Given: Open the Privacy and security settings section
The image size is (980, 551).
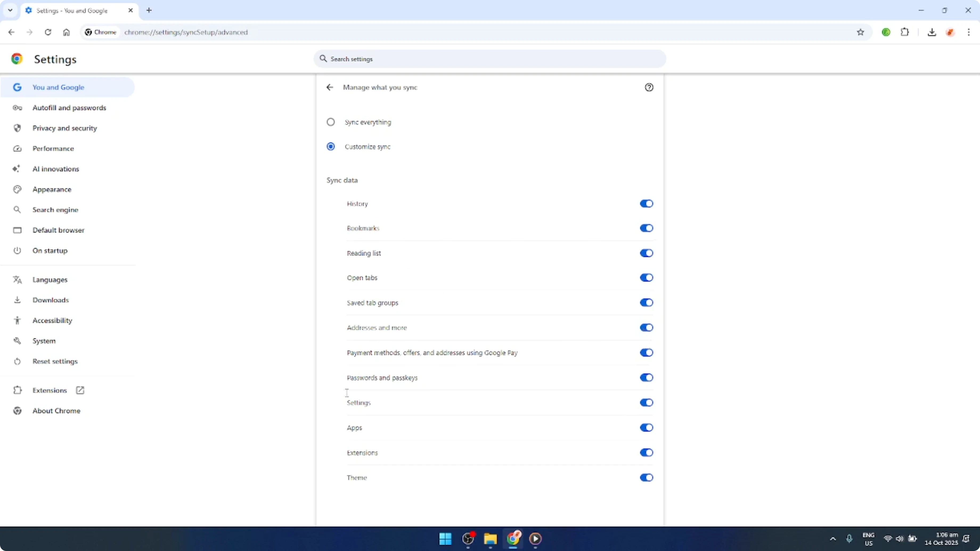Looking at the screenshot, I should pos(65,128).
